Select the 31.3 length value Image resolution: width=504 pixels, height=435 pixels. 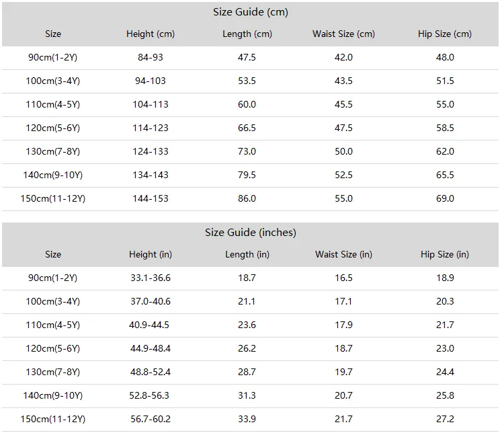point(247,396)
